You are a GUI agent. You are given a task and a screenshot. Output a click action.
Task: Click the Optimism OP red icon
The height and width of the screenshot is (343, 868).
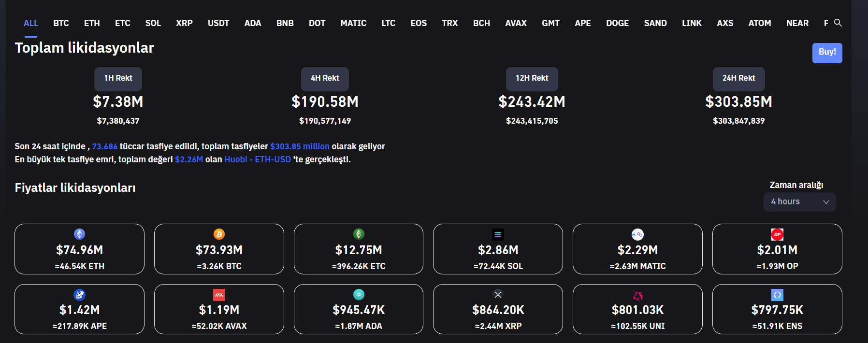tap(777, 234)
